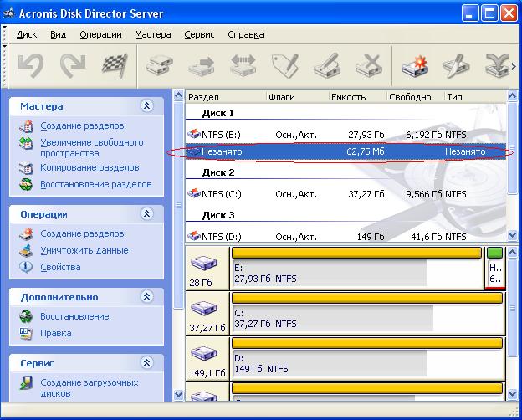Image resolution: width=522 pixels, height=420 pixels.
Task: Collapse the Сервис panel
Action: (x=147, y=363)
